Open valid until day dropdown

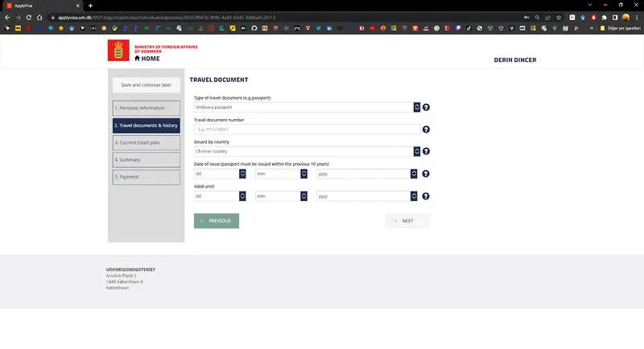coord(220,196)
